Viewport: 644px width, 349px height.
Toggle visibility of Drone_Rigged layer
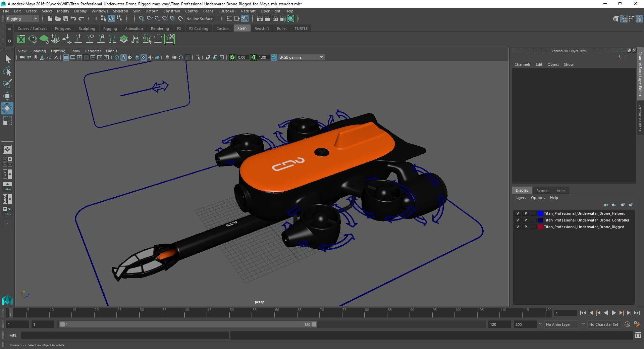[x=518, y=227]
